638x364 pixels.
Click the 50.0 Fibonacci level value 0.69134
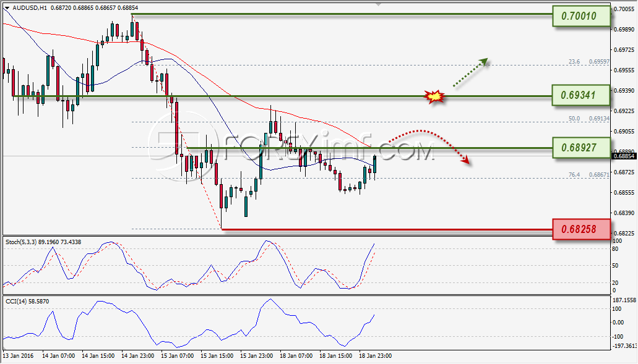click(599, 119)
